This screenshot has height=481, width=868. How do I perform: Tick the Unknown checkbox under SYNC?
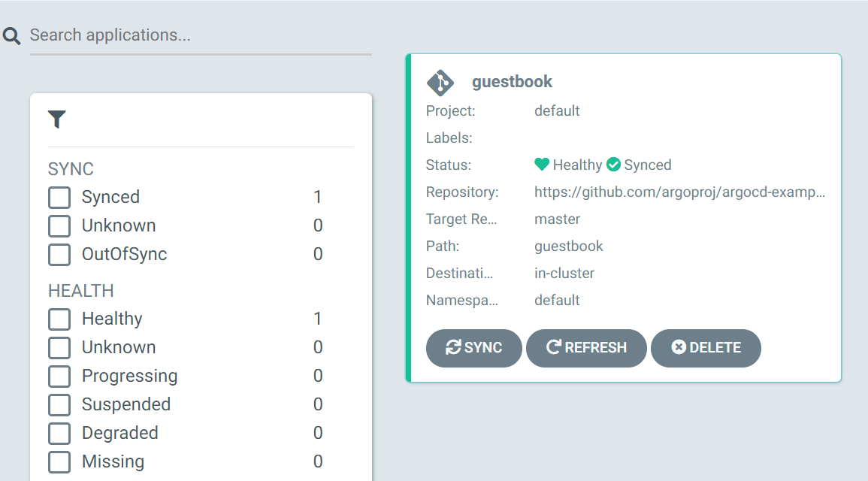tap(59, 225)
